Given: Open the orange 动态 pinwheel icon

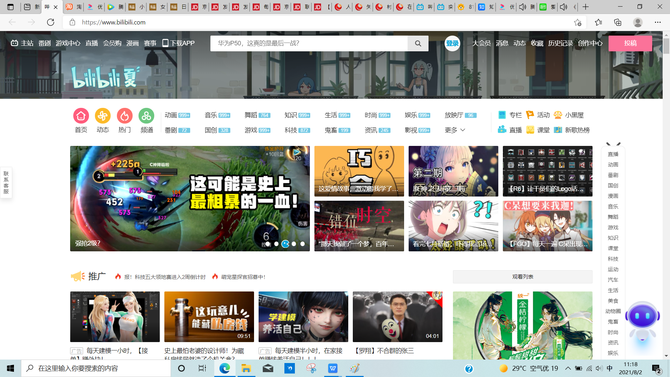Looking at the screenshot, I should (x=103, y=116).
